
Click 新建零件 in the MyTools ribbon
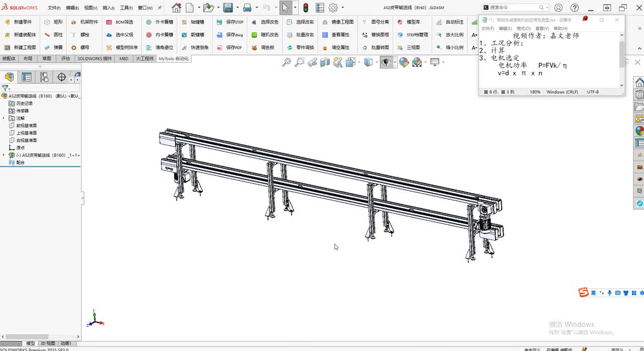pos(18,22)
